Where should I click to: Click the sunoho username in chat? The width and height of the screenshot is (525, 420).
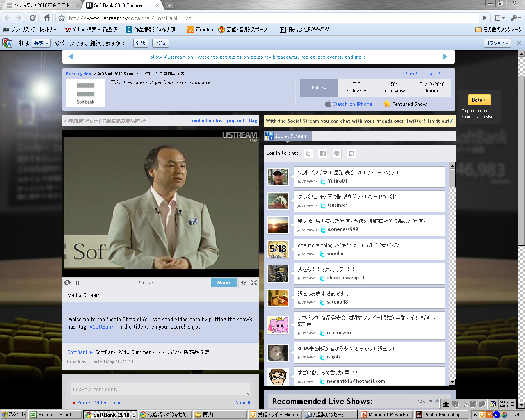pos(335,253)
